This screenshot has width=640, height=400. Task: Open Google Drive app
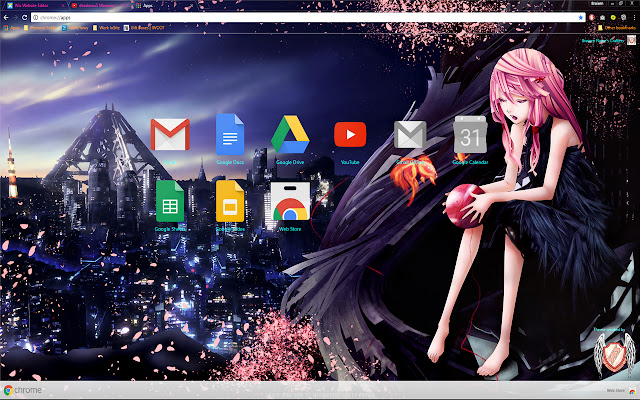[x=290, y=135]
